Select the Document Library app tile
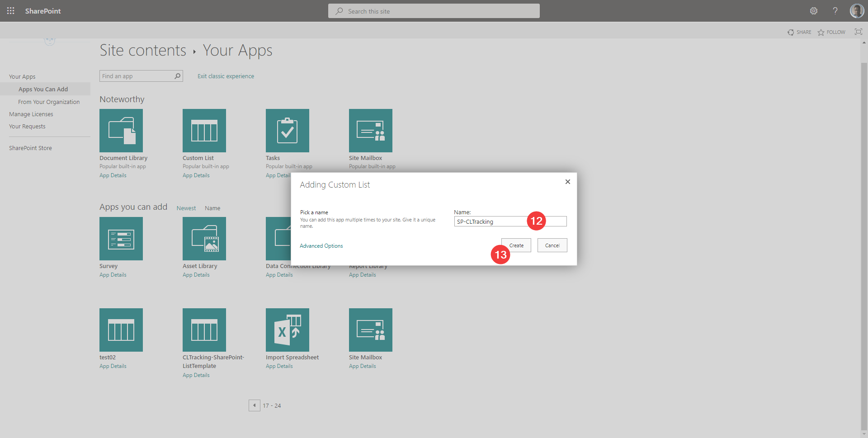 coord(121,131)
